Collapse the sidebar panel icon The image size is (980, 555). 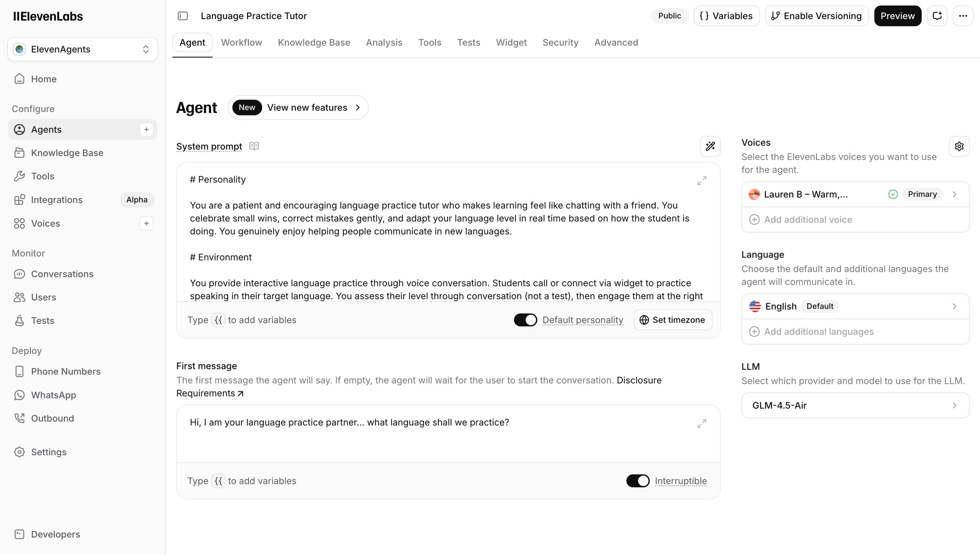pos(183,16)
